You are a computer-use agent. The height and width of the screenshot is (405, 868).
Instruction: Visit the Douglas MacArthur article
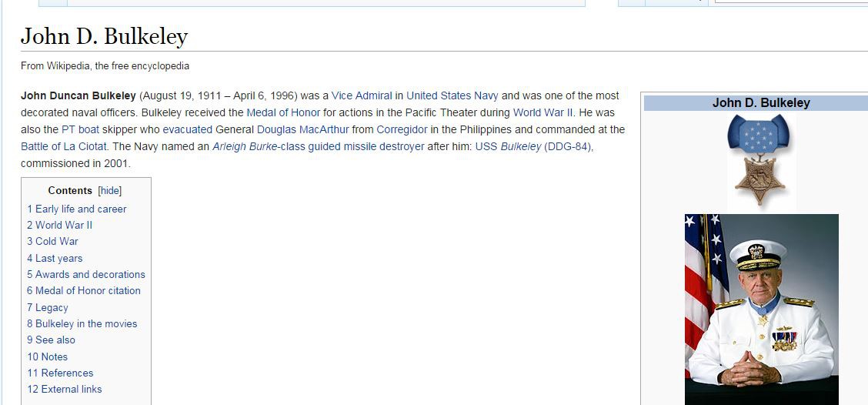click(302, 129)
